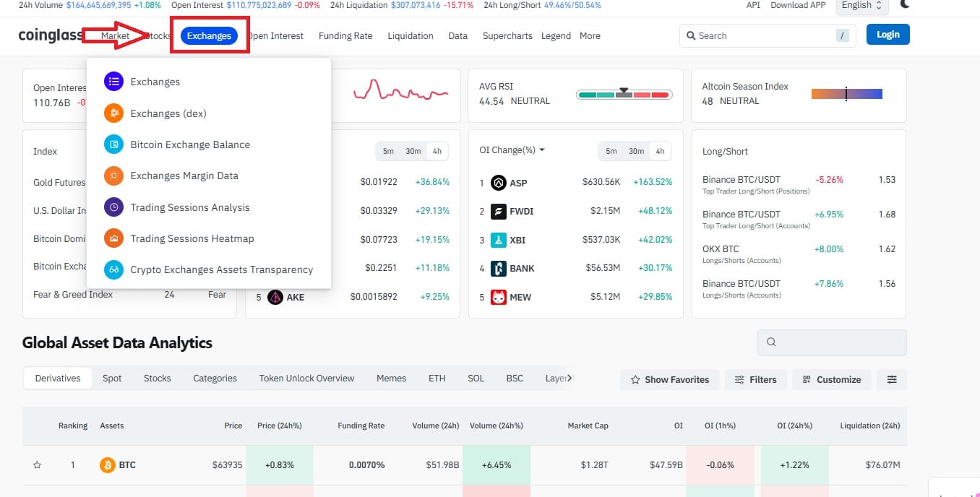This screenshot has width=980, height=497.
Task: Open the Exchanges dropdown entry icon
Action: 114,82
